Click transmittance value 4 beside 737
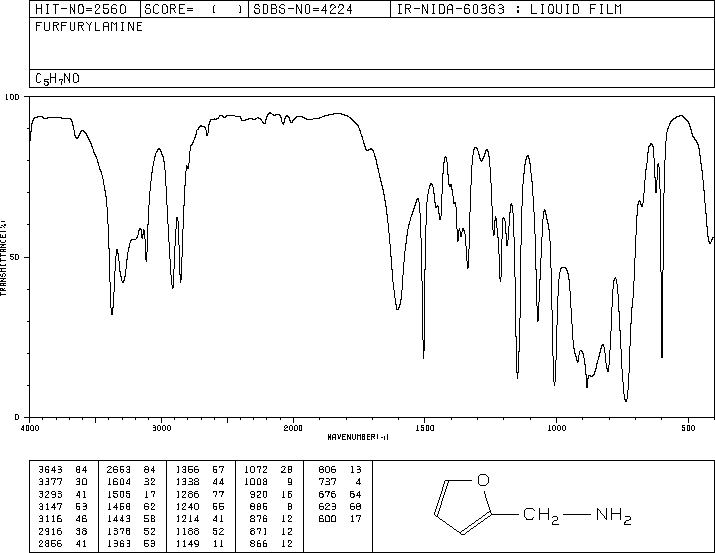Screen dimensions: 715x553 (358, 482)
